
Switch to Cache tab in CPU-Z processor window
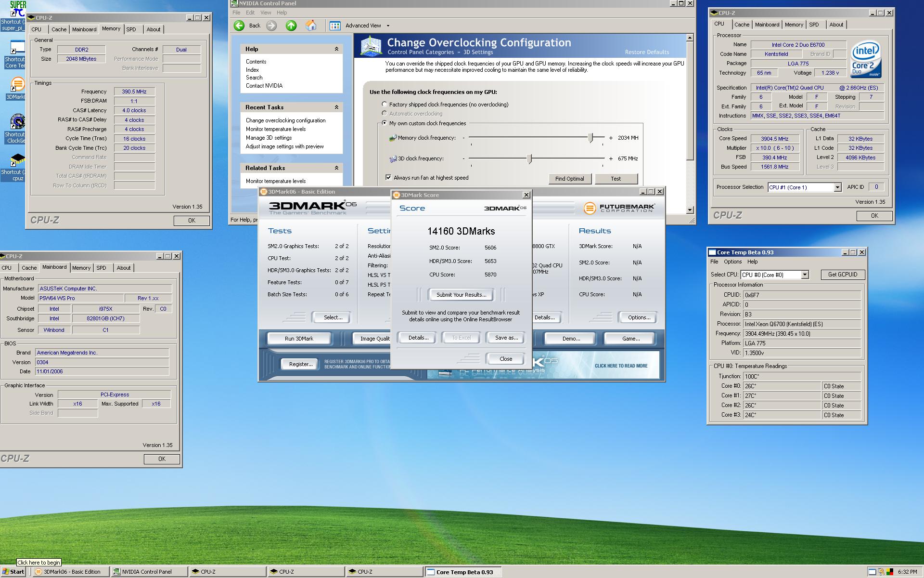[x=742, y=25]
